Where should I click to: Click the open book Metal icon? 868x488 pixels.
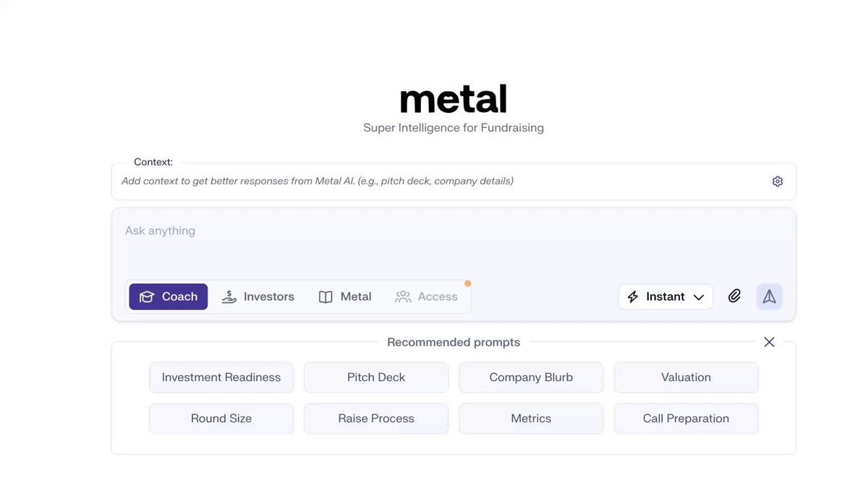pyautogui.click(x=325, y=297)
